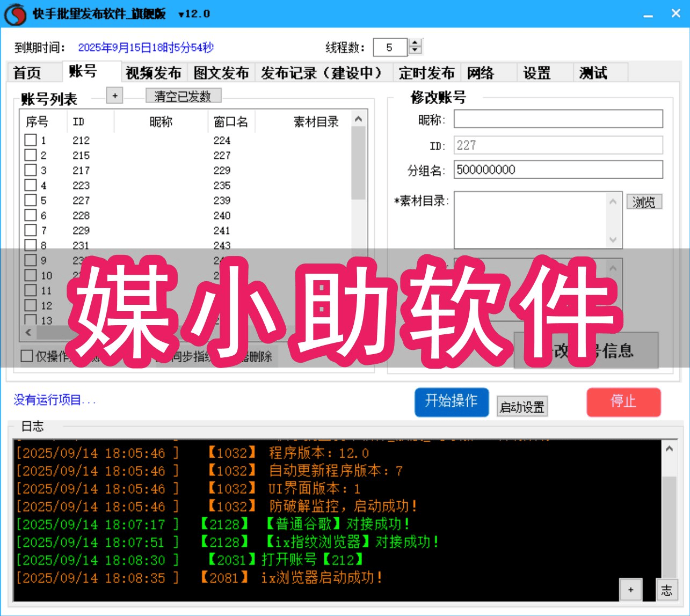Check the box on account row 2
This screenshot has width=690, height=616.
point(31,155)
